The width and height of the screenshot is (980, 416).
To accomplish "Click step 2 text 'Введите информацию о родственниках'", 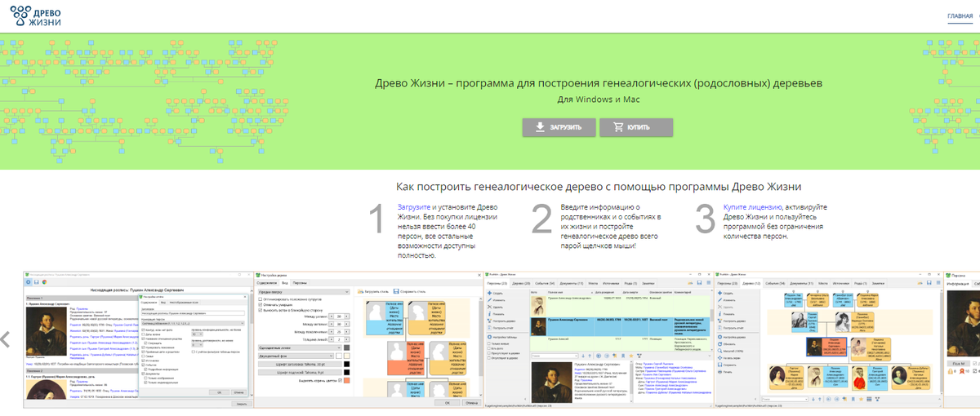I will pos(612,227).
